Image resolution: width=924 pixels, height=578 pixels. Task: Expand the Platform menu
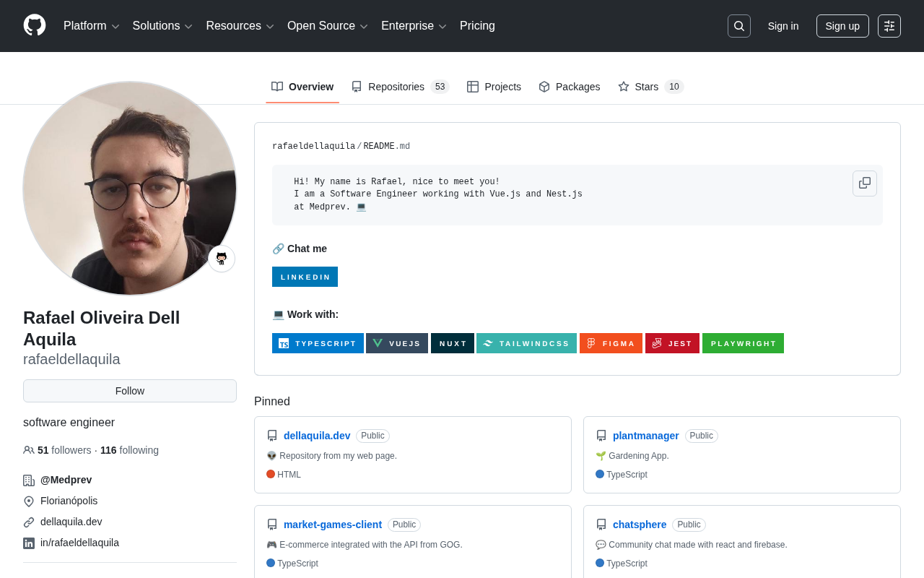coord(91,26)
